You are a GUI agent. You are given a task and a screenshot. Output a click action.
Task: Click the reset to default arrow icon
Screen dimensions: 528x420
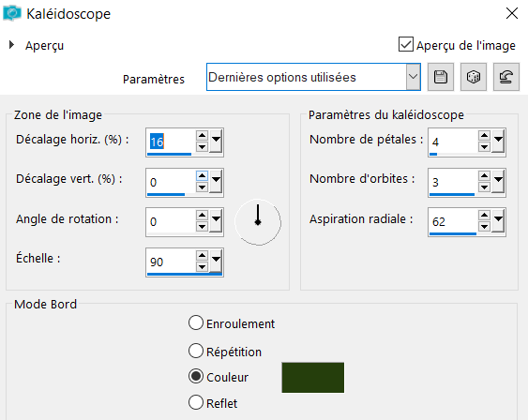click(506, 77)
